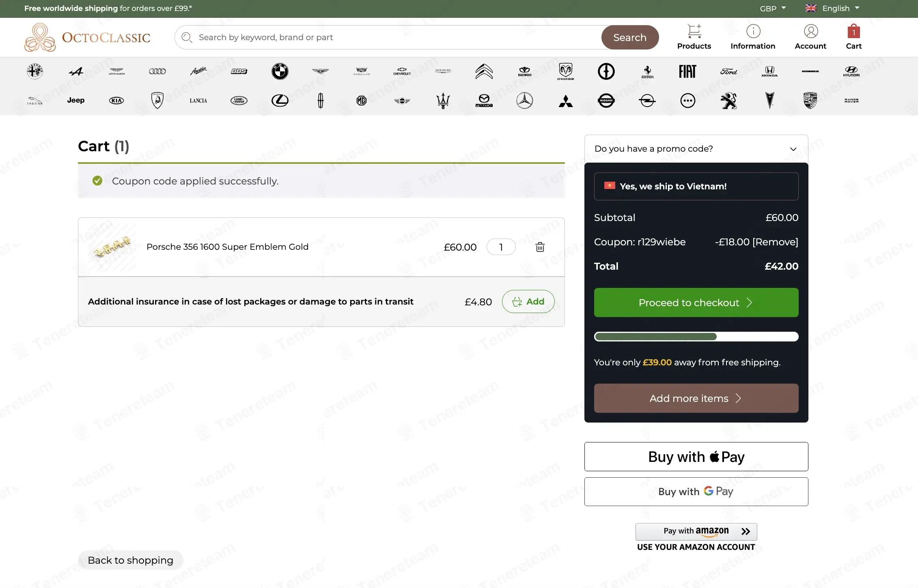Select the Porsche crest icon
Screen dimensions: 918x588
810,101
